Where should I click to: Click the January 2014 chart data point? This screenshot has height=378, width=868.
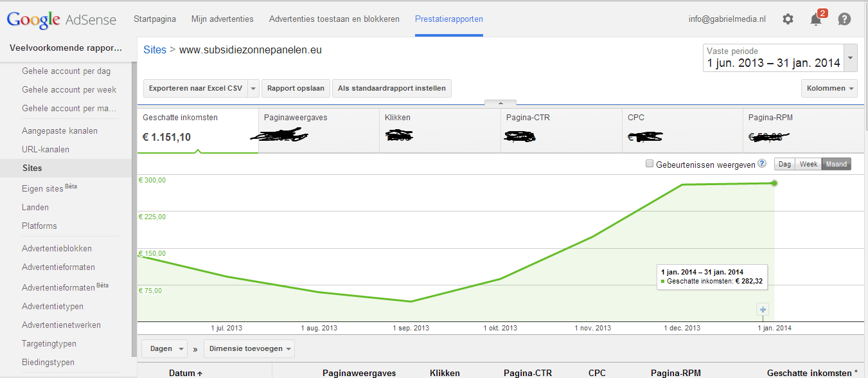point(774,183)
